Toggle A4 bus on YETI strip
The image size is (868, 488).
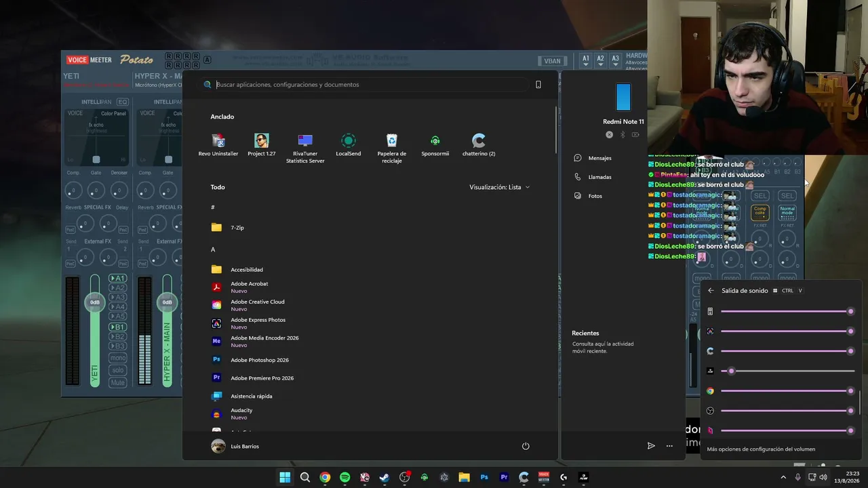tap(118, 307)
